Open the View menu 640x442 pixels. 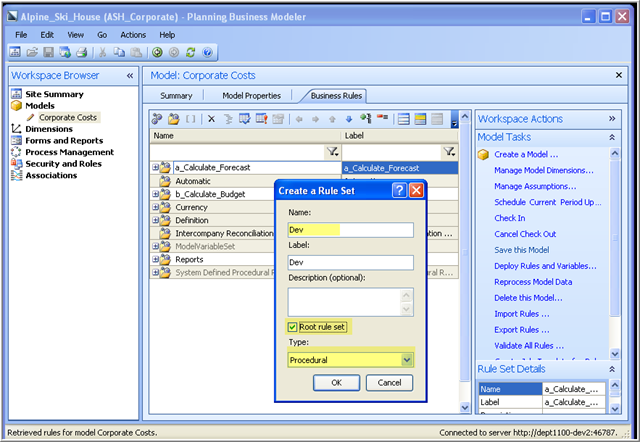tap(76, 35)
